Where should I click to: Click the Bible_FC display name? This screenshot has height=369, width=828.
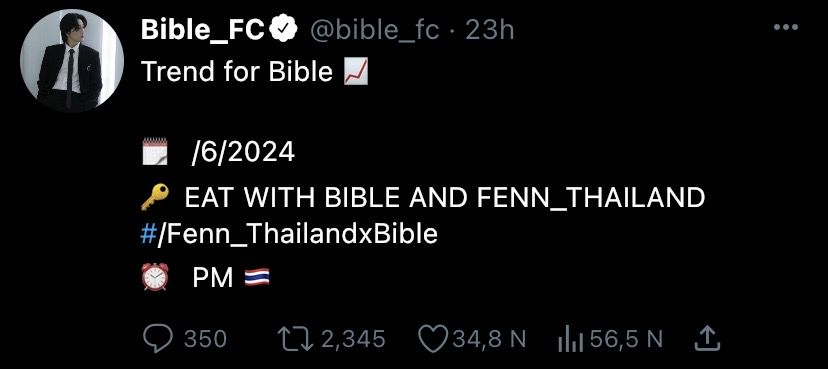(x=203, y=31)
